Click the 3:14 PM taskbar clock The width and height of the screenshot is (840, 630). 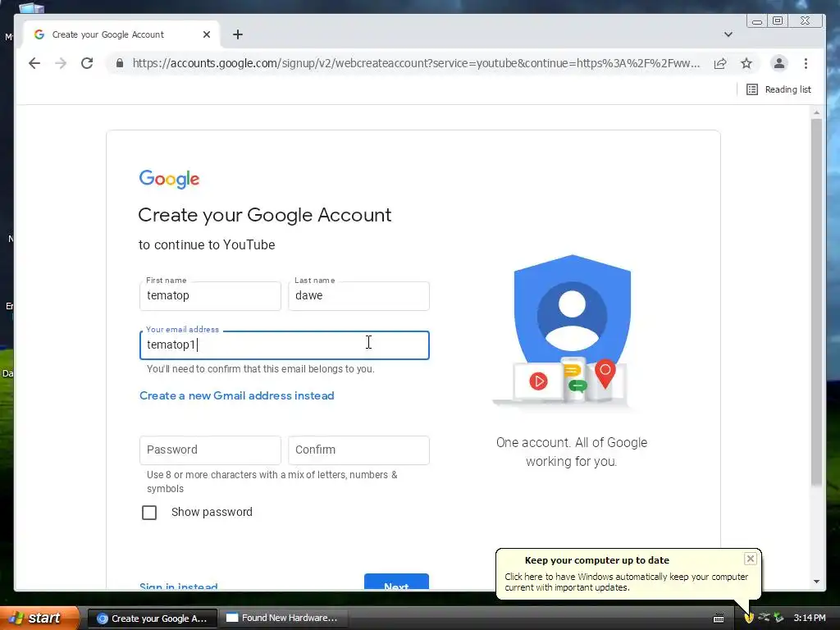pyautogui.click(x=810, y=618)
